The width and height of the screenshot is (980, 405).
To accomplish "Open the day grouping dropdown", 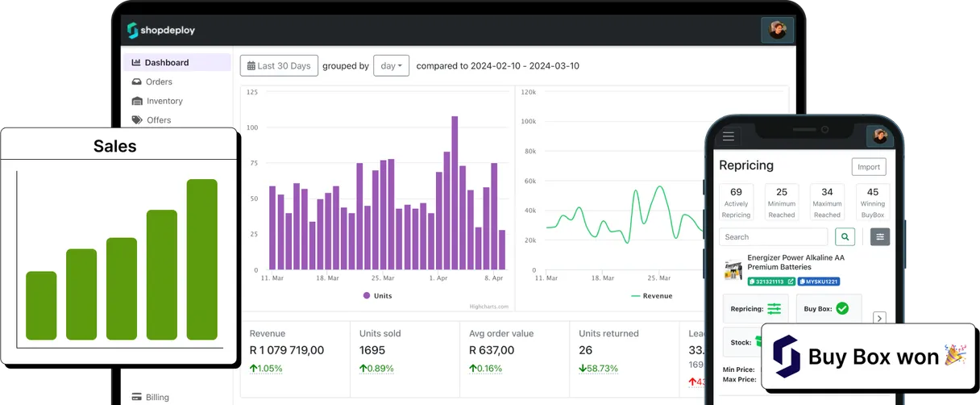I will tap(391, 66).
